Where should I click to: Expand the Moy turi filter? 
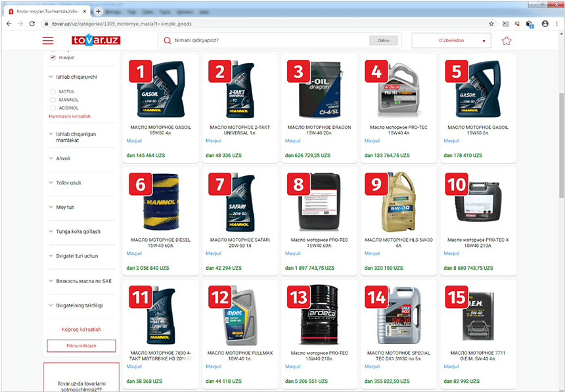(62, 207)
